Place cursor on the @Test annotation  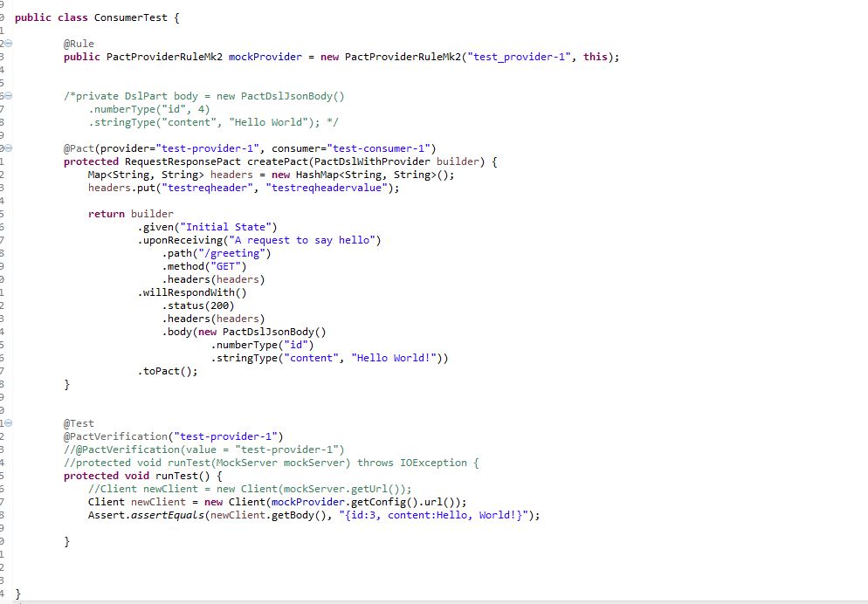pyautogui.click(x=79, y=423)
